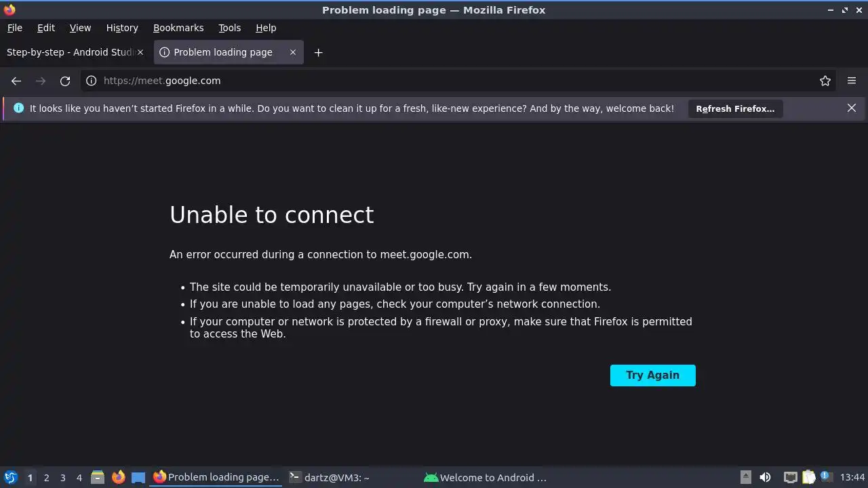Open the Help menu
Viewport: 868px width, 488px height.
click(x=266, y=28)
